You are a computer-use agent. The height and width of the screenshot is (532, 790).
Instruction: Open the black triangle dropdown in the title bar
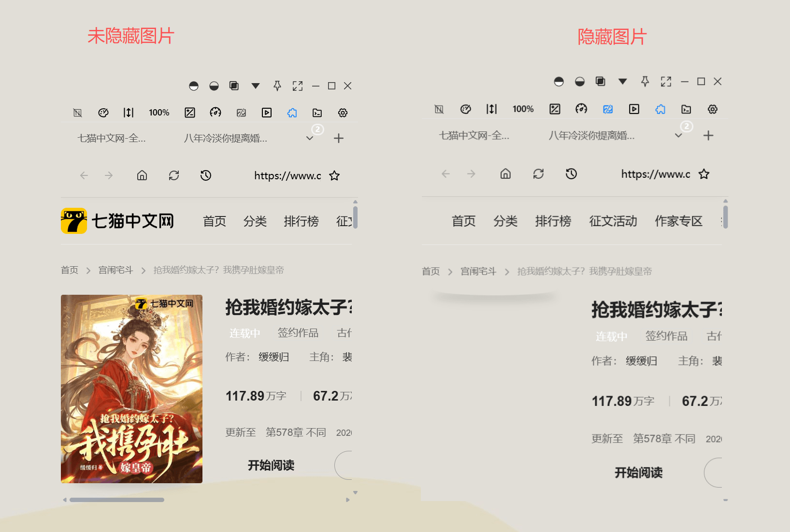coord(255,86)
